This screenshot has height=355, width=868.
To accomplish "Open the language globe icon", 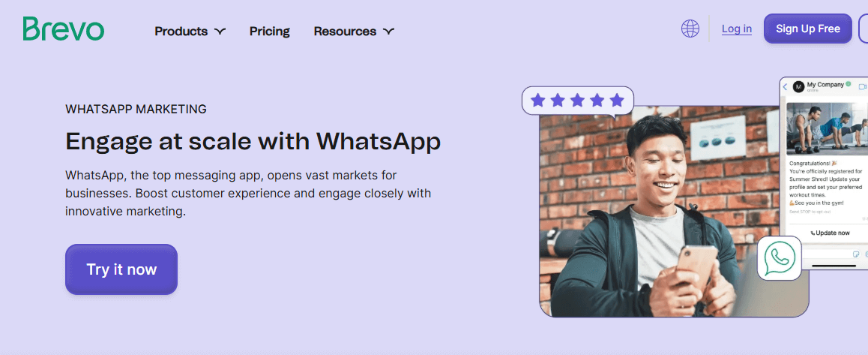I will [x=690, y=29].
